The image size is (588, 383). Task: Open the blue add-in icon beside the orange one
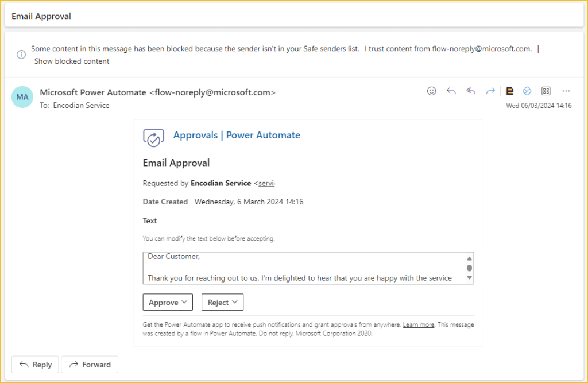[x=527, y=91]
